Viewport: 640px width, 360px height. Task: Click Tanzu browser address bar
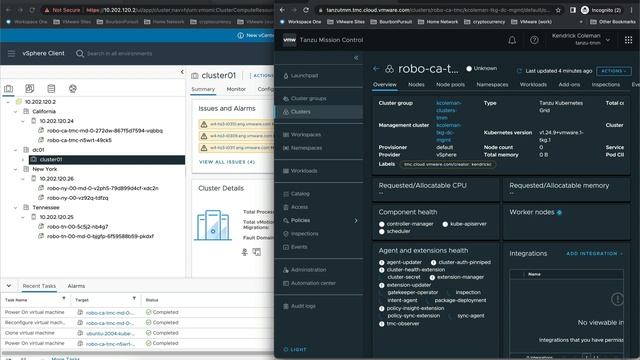point(438,10)
